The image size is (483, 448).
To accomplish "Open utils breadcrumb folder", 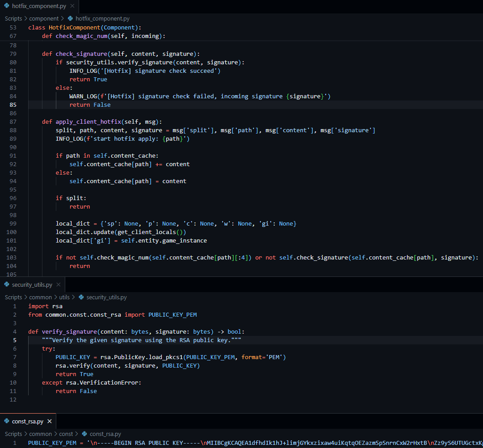I will tap(64, 297).
